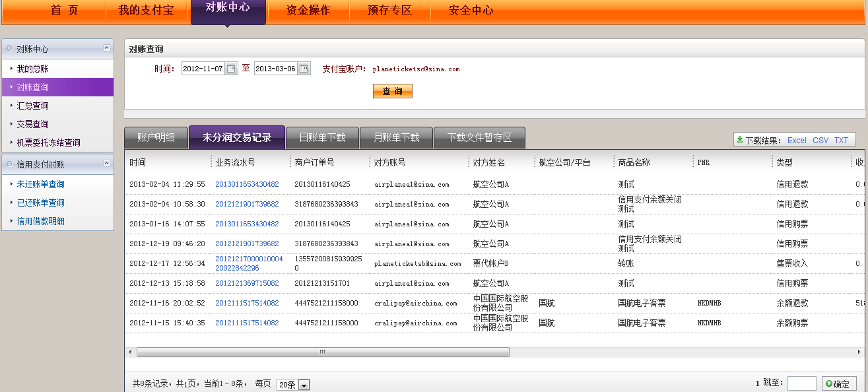Download results as Excel
This screenshot has height=392, width=868.
pyautogui.click(x=796, y=140)
